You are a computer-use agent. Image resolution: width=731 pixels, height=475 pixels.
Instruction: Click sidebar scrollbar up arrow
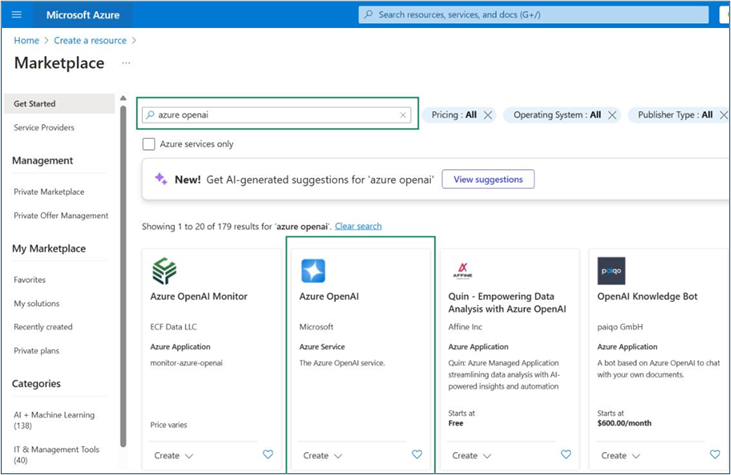123,98
